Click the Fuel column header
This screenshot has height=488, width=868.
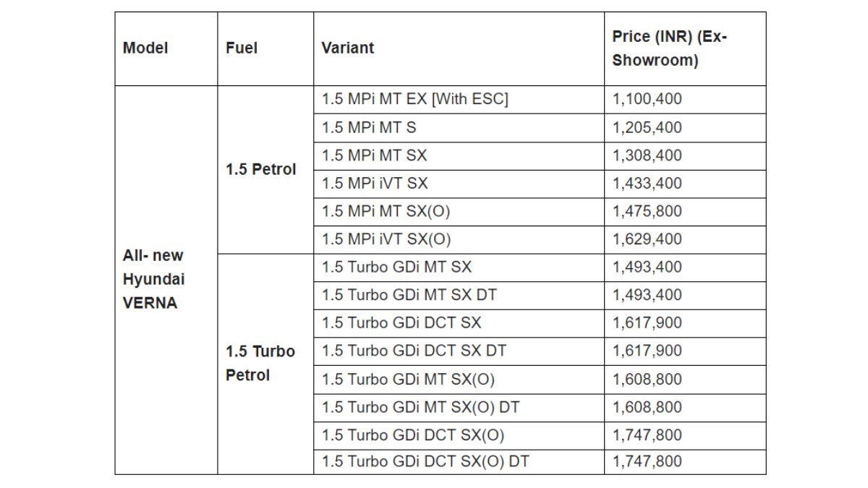pos(242,48)
